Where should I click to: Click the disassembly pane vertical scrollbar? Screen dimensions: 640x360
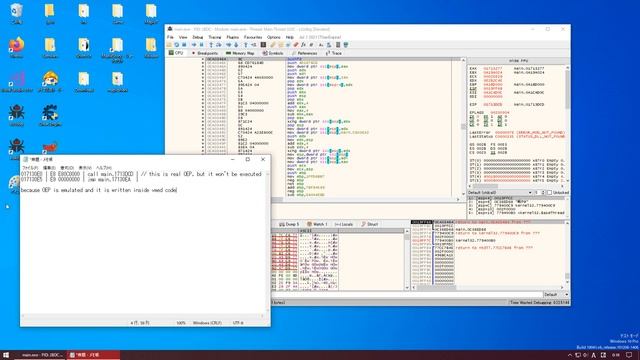pos(463,127)
